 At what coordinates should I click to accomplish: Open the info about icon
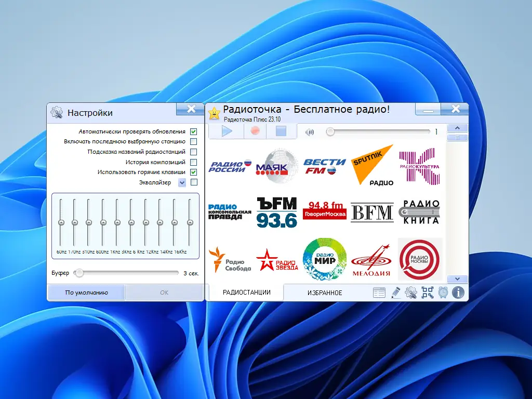[458, 292]
